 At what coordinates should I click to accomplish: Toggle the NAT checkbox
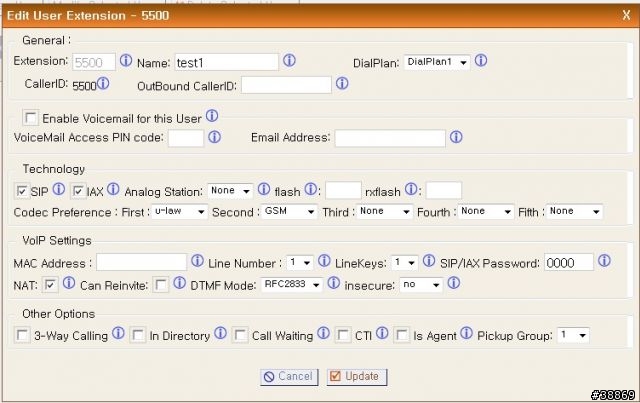[50, 284]
